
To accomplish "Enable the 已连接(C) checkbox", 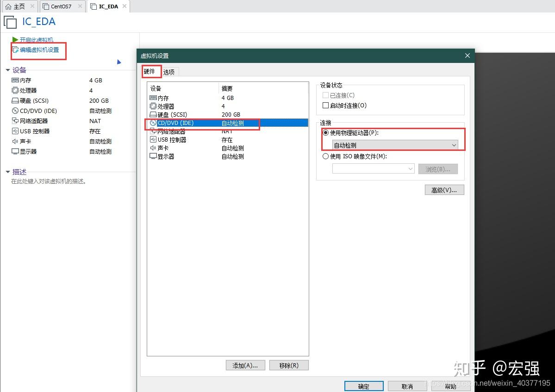I will [x=325, y=95].
